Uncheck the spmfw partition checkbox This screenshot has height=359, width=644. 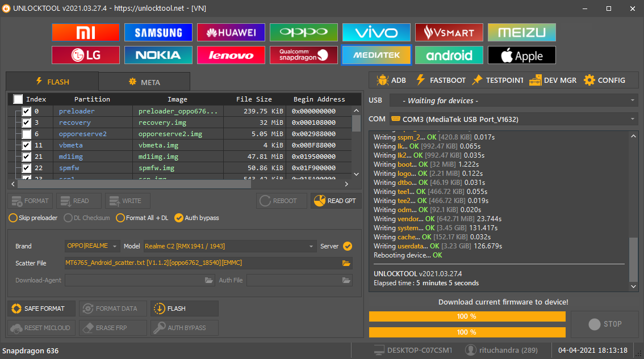click(26, 168)
